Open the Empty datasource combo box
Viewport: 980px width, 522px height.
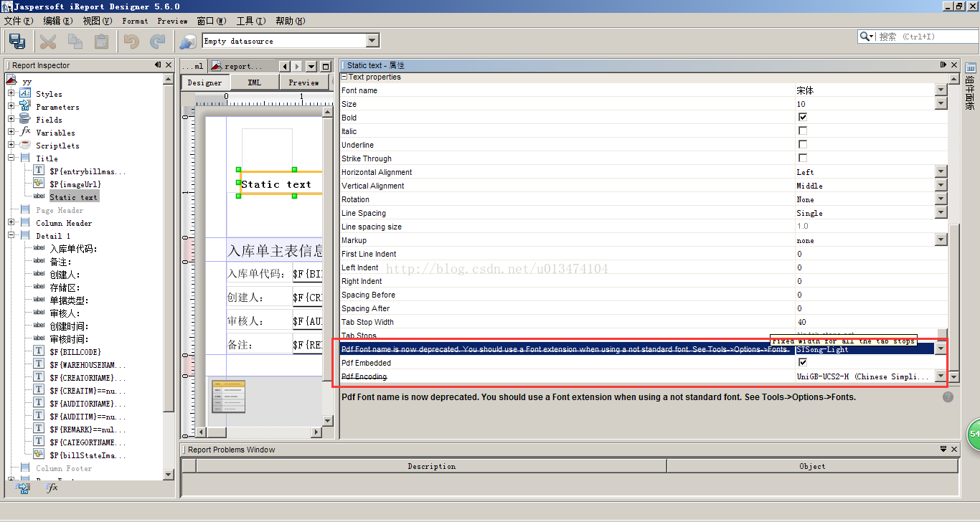pos(291,41)
